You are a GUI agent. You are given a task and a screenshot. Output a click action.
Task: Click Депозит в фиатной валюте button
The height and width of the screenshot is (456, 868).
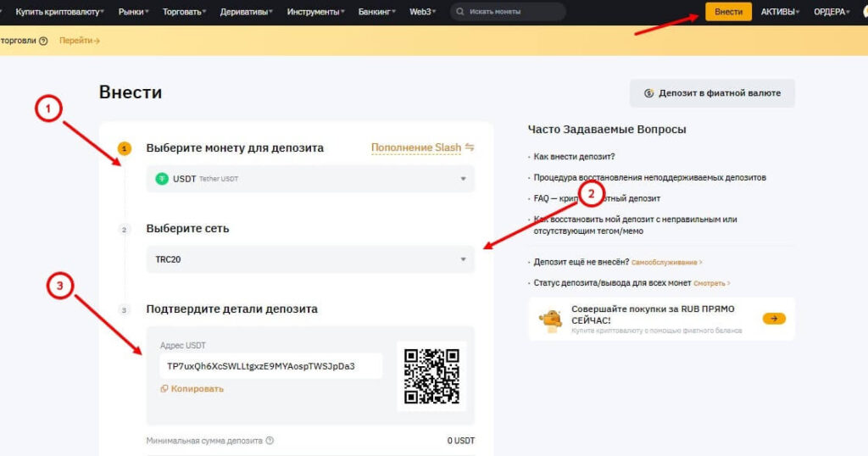712,93
